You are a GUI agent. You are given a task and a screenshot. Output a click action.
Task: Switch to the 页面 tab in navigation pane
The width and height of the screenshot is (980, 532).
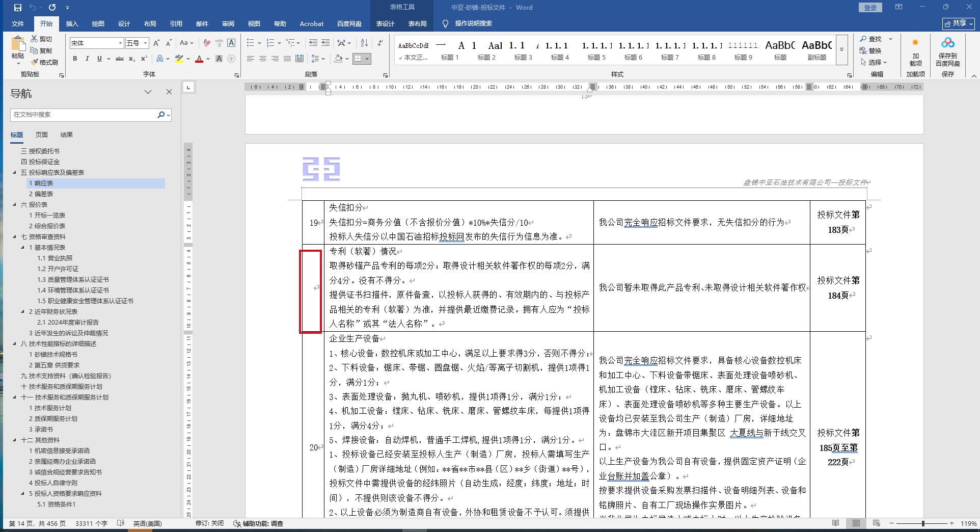[42, 135]
